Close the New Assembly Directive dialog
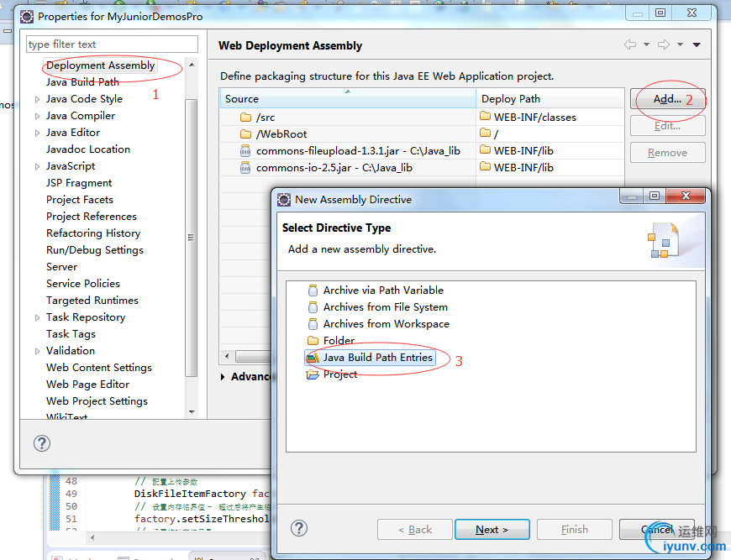This screenshot has height=560, width=731. pyautogui.click(x=686, y=196)
